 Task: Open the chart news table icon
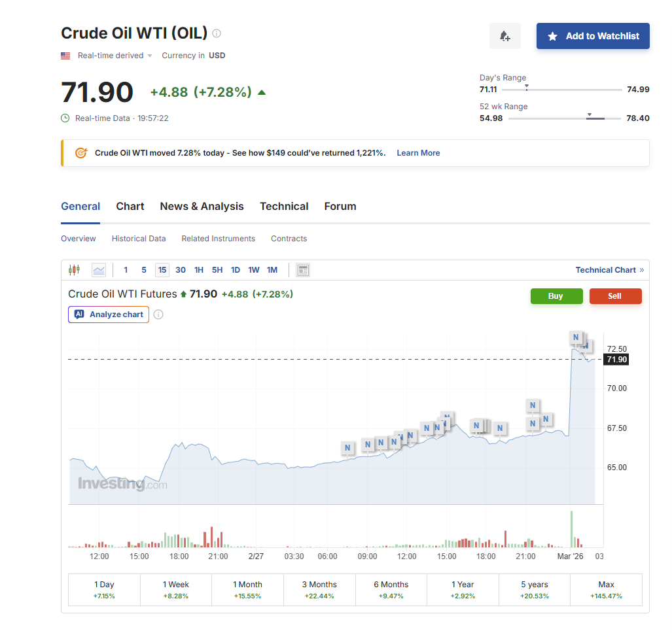coord(303,270)
